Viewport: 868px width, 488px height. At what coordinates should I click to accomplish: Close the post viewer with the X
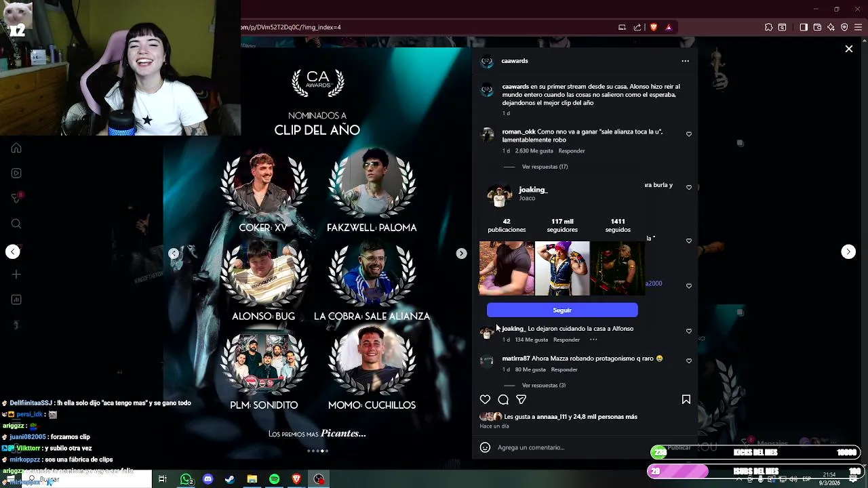point(848,49)
